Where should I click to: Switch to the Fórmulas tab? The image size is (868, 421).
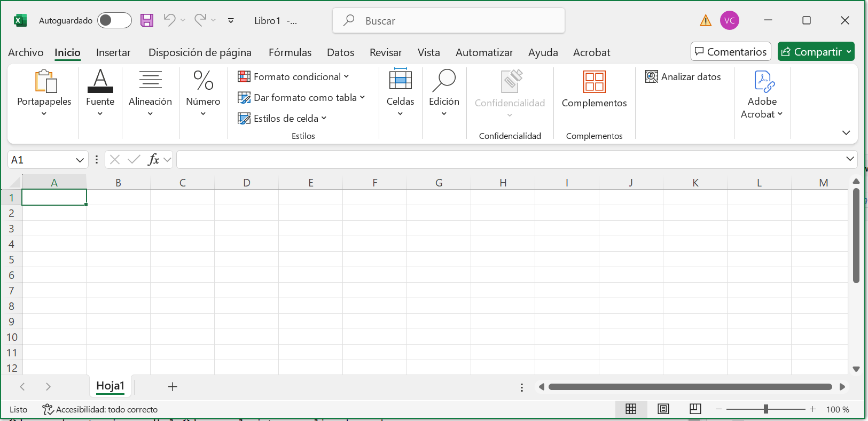290,52
